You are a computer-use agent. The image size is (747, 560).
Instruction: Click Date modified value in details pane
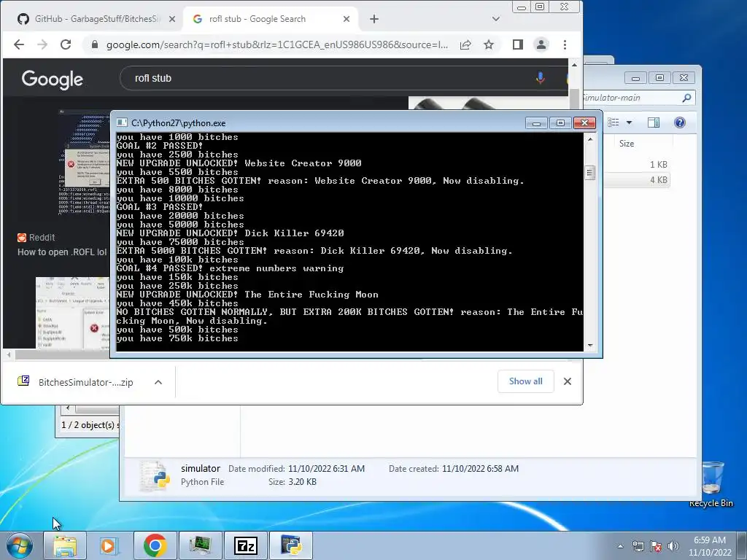click(326, 469)
